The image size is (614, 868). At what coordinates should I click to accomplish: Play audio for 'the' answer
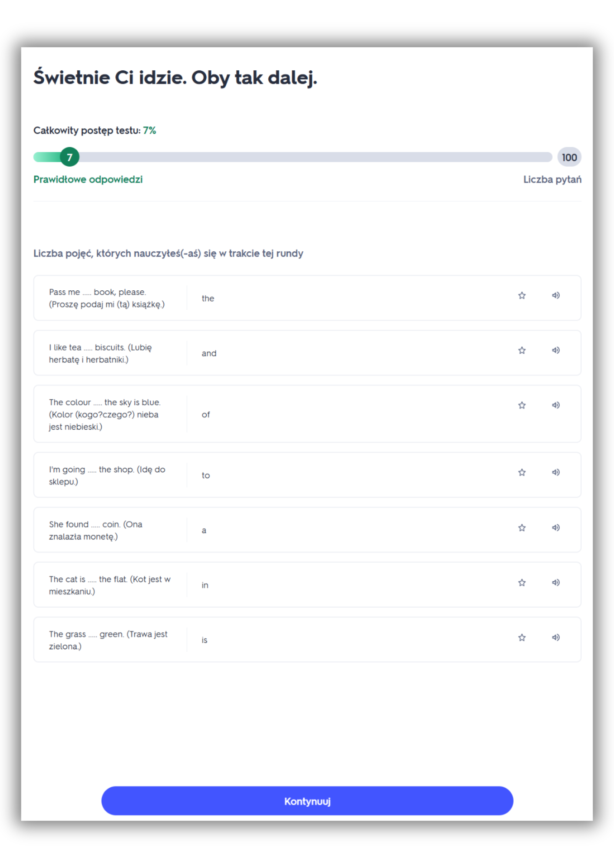[555, 296]
